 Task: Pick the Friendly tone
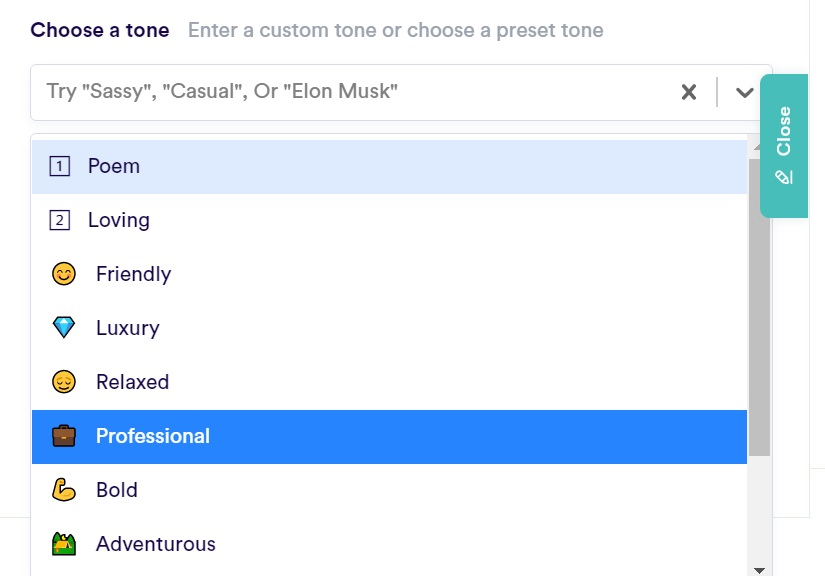(133, 274)
